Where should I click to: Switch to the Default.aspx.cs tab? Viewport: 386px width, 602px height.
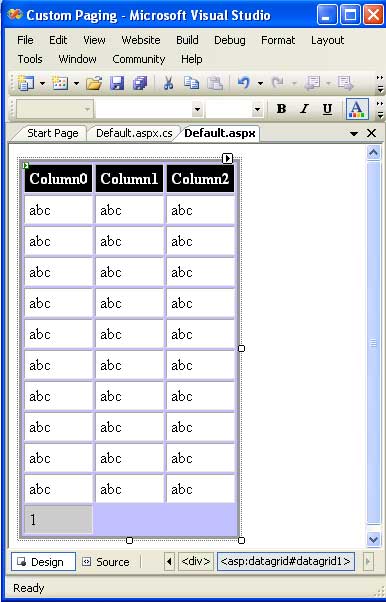134,133
